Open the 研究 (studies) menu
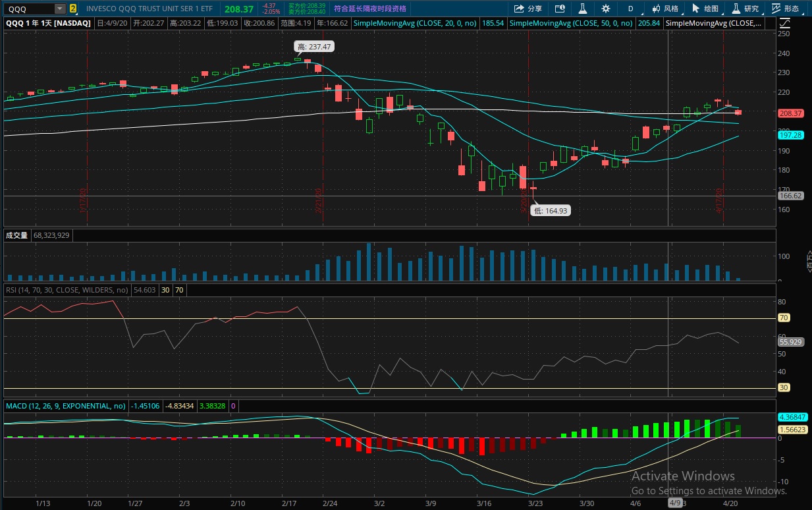This screenshot has height=510, width=812. click(x=745, y=9)
